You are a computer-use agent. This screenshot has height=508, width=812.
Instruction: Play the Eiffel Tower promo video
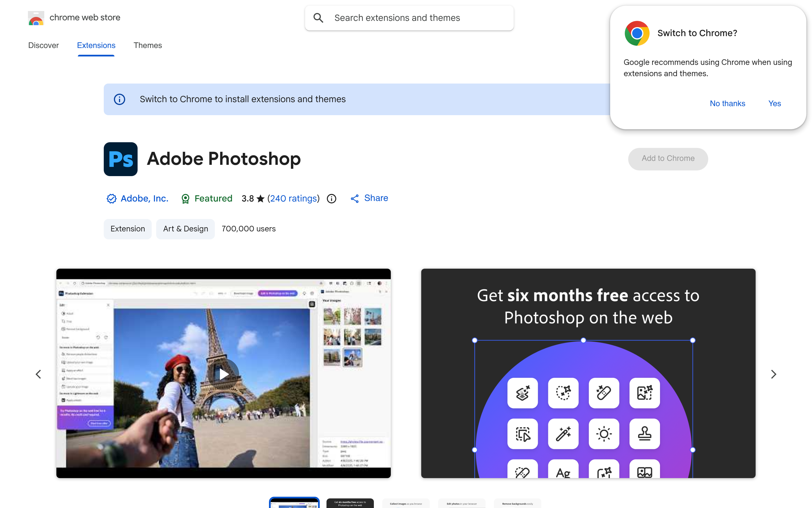coord(223,374)
